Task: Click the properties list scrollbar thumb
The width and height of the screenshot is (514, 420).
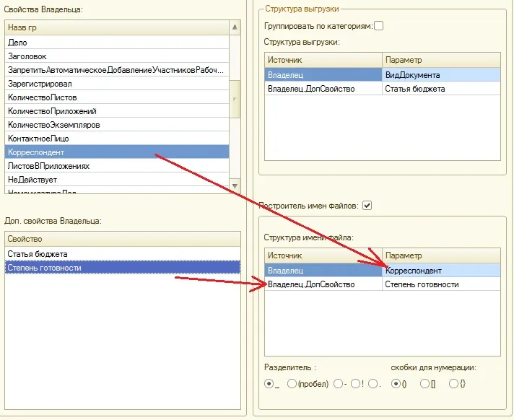Action: click(x=235, y=99)
